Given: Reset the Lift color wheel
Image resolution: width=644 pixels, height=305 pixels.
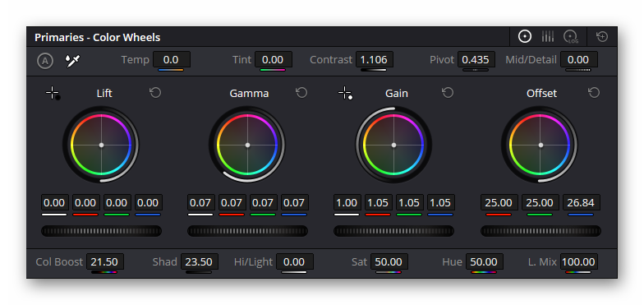Looking at the screenshot, I should click(x=155, y=93).
